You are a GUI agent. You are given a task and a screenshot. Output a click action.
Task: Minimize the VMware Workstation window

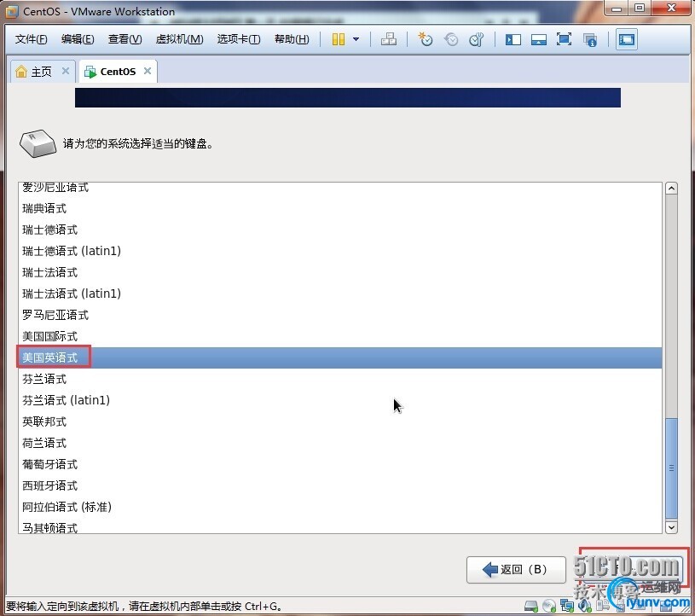[617, 9]
